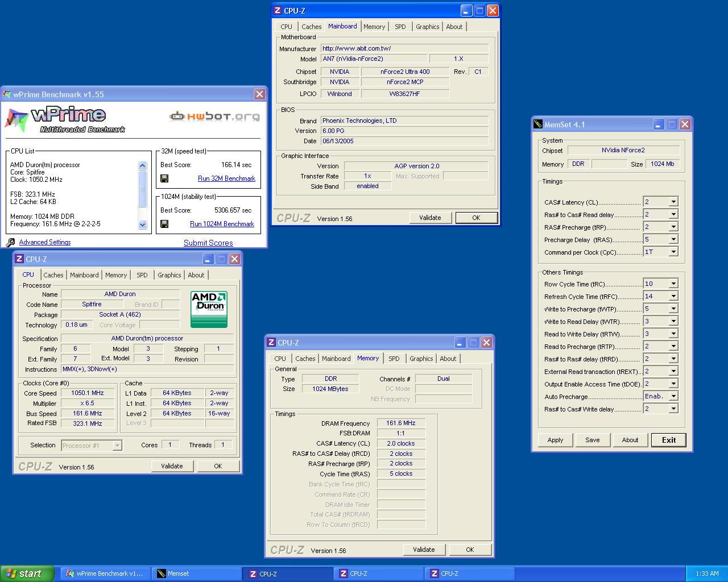Screen dimensions: 728x582
Task: Open About tab in CPU-Z Mainboard window
Action: tap(454, 27)
